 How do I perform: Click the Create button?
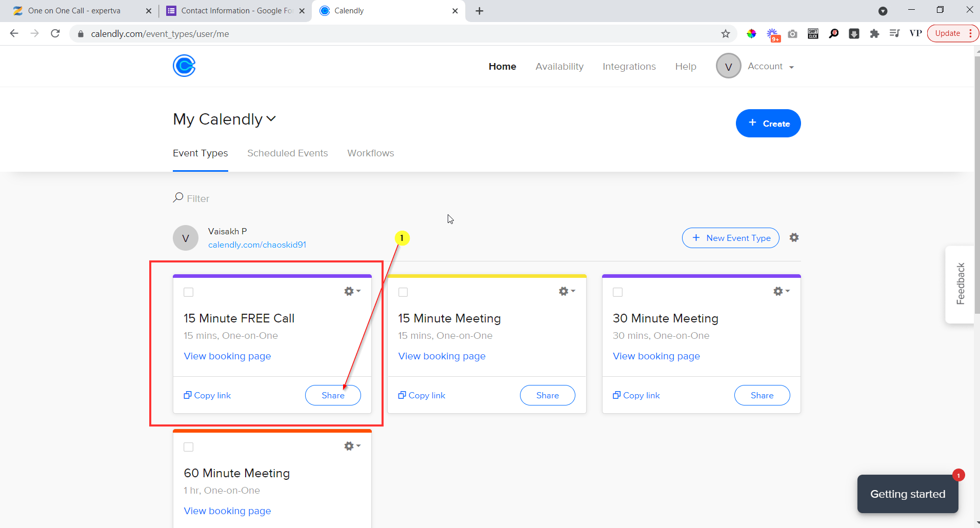tap(768, 123)
